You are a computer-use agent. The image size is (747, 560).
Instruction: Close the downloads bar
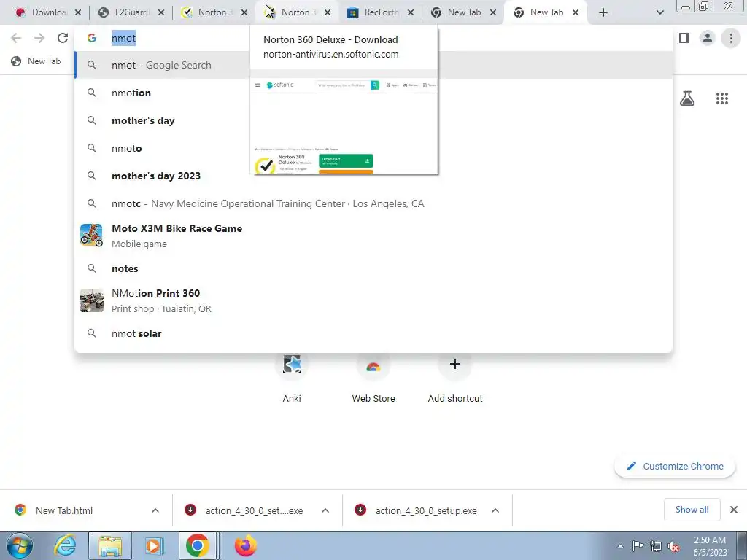coord(734,510)
